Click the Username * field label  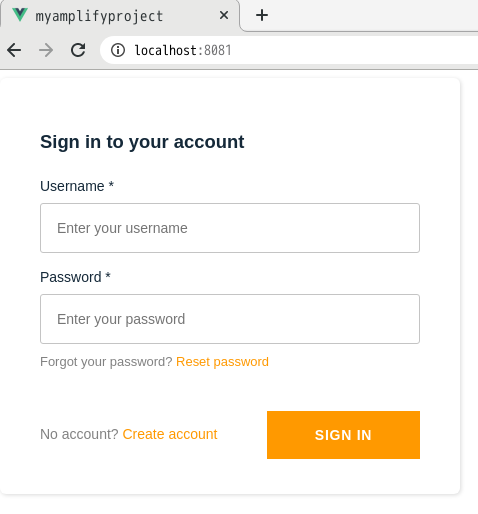[77, 186]
